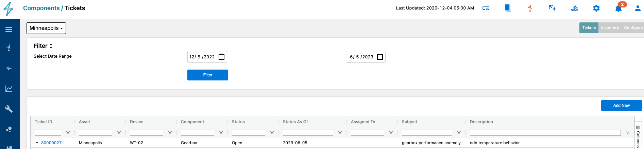Screen dimensions: 644x149
Task: Click the notification bell icon
Action: (618, 8)
